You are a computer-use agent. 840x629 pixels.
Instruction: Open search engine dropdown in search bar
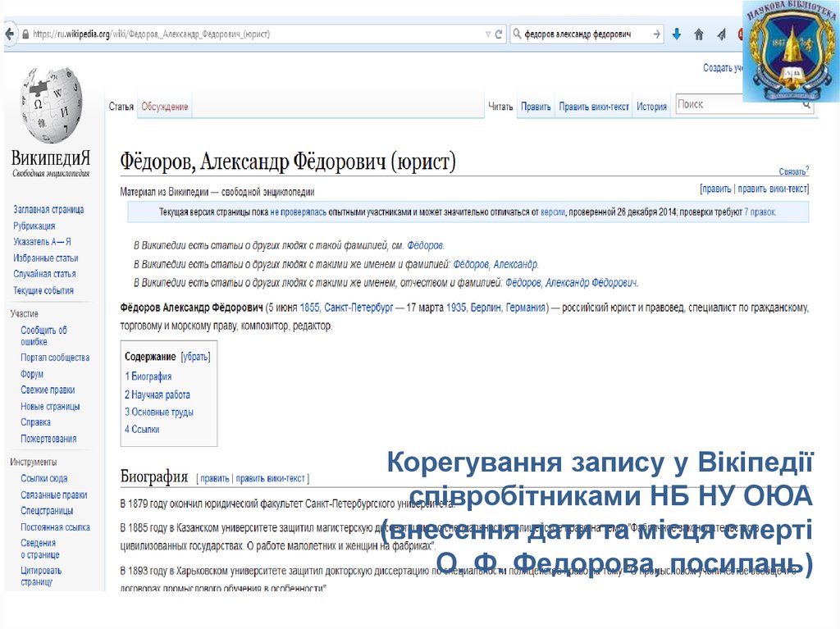click(x=518, y=34)
